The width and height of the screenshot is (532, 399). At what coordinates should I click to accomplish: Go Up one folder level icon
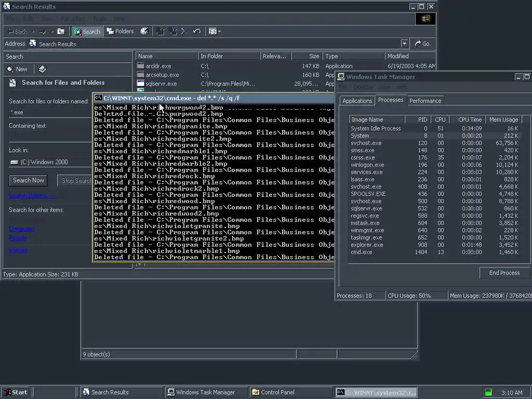point(61,32)
